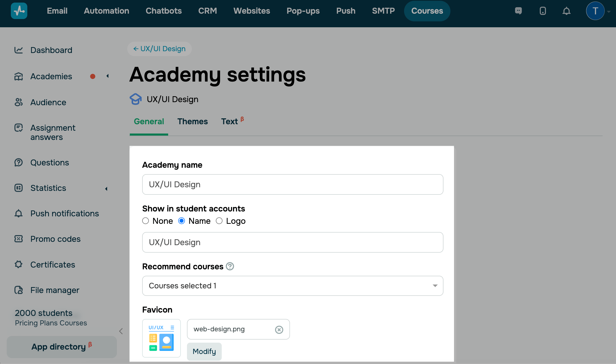Select the None radio option
This screenshot has height=364, width=616.
click(146, 221)
